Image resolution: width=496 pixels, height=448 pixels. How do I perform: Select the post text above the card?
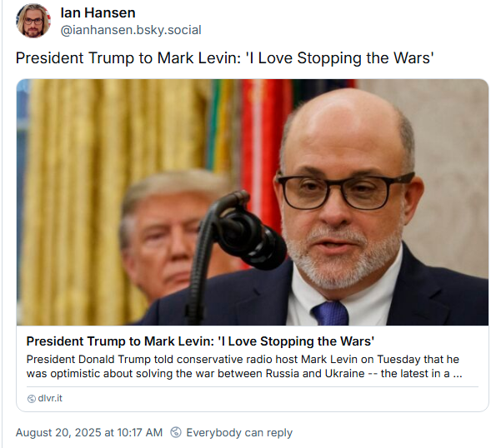coord(224,58)
